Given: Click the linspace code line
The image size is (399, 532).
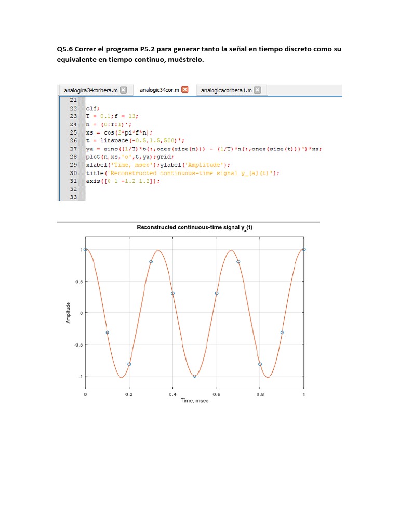Looking at the screenshot, I should (x=135, y=140).
